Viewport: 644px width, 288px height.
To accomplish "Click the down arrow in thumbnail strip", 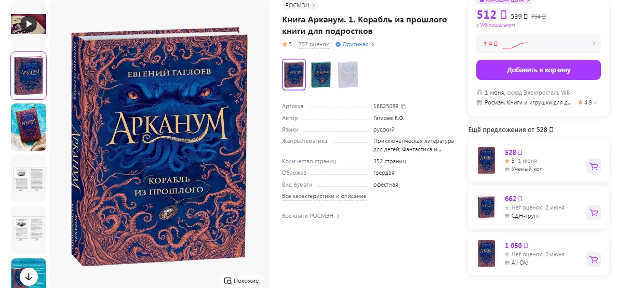I will [29, 276].
